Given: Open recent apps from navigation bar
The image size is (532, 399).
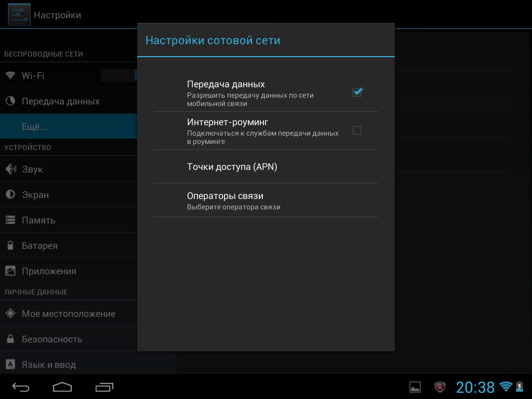Looking at the screenshot, I should (104, 387).
